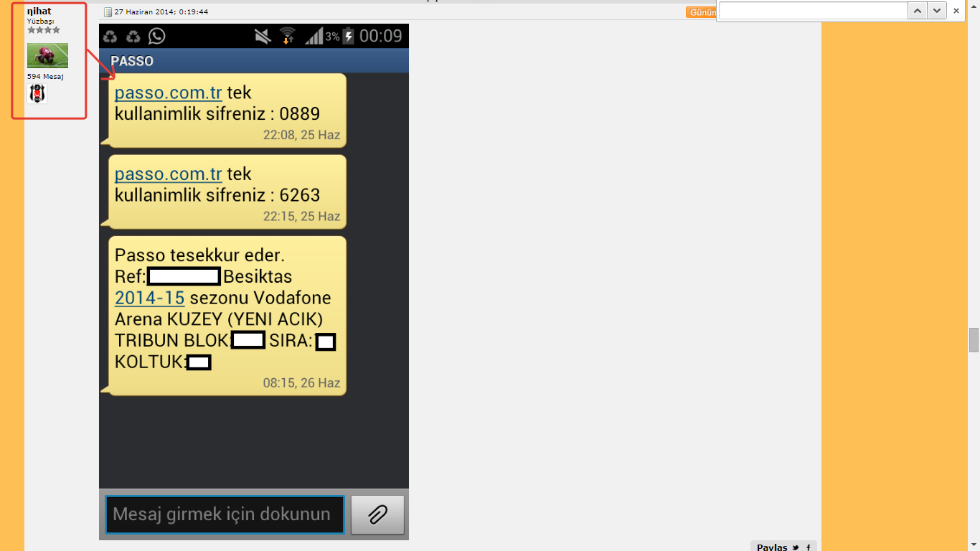Click the '27 Haziran 2014; 0:19:44' timestamp
The image size is (980, 551).
(161, 12)
